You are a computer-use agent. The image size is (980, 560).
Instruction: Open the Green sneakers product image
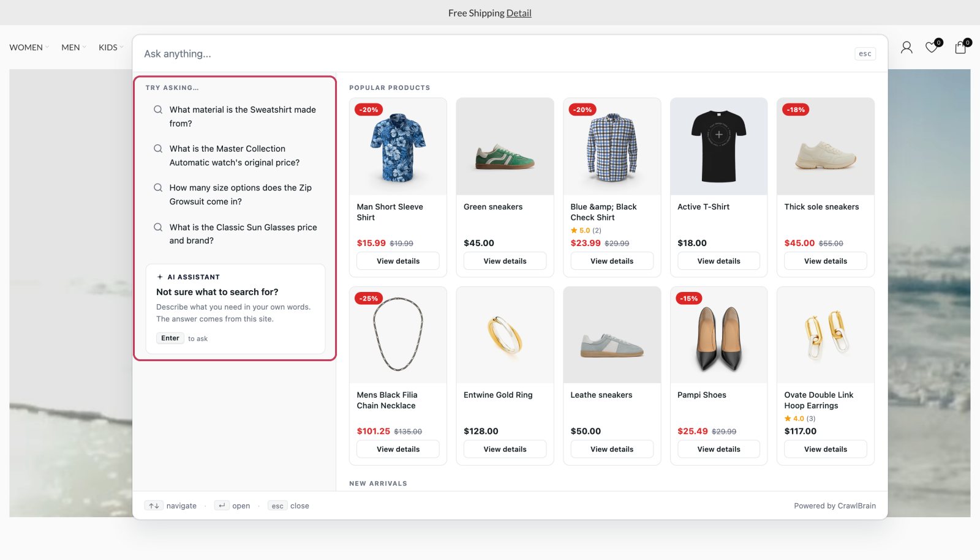point(505,147)
